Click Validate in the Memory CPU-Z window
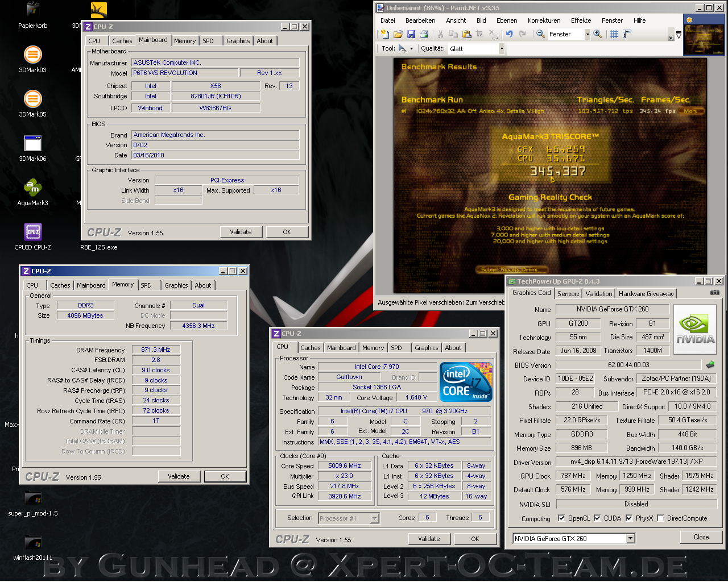The width and height of the screenshot is (728, 582). pos(179,476)
